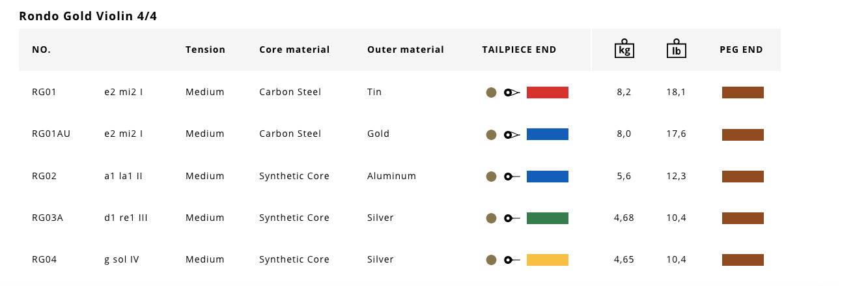Click the Outer material column header

406,50
